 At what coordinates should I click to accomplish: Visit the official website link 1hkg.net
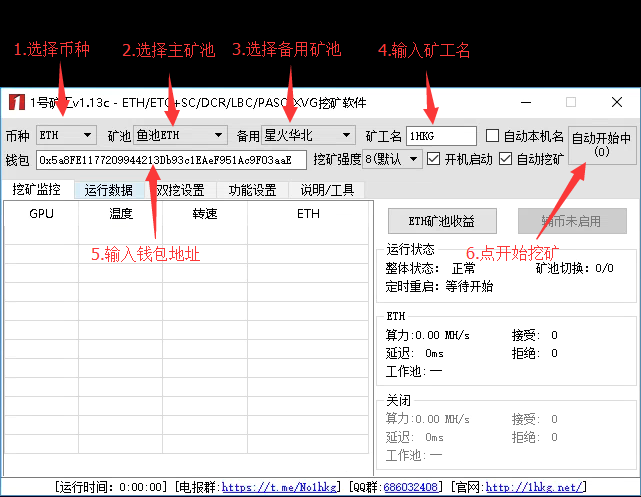pyautogui.click(x=534, y=487)
